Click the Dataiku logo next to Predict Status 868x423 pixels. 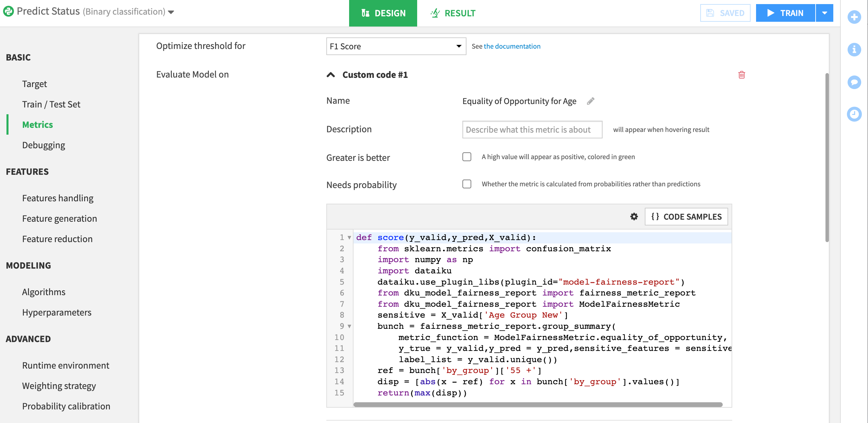tap(9, 11)
